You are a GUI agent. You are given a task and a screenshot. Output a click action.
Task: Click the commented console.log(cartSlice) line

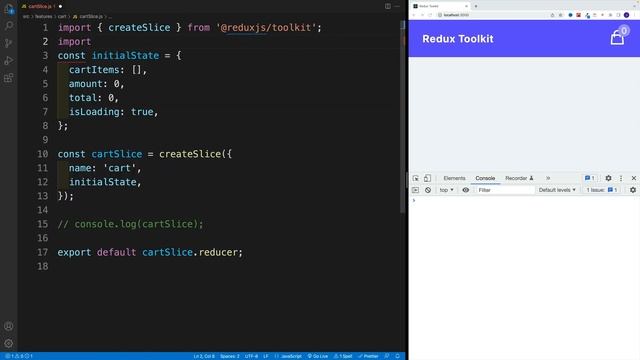pyautogui.click(x=130, y=224)
